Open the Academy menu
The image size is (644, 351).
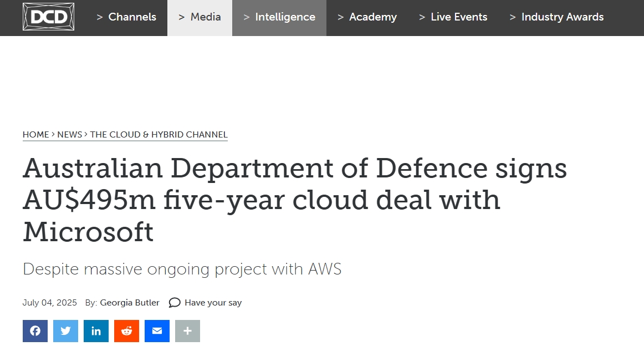point(367,17)
